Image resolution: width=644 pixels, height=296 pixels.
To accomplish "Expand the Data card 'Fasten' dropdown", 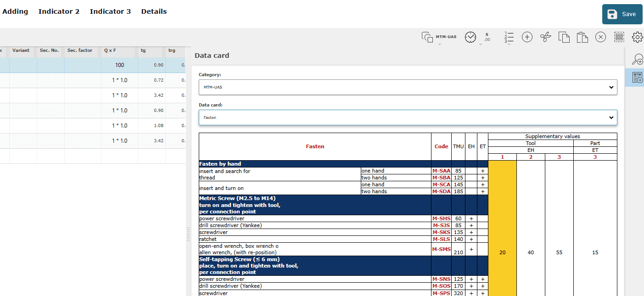I will click(408, 117).
